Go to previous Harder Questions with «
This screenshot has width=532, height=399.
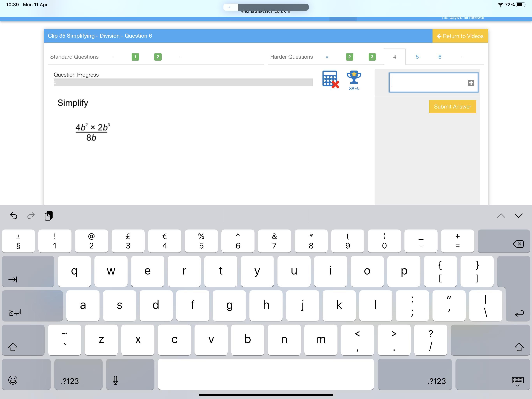coord(327,57)
